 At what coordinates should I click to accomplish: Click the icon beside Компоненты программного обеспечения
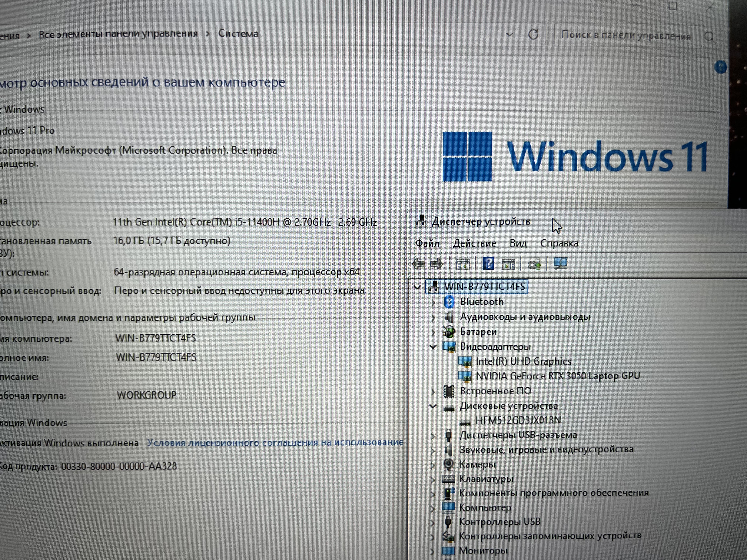449,493
